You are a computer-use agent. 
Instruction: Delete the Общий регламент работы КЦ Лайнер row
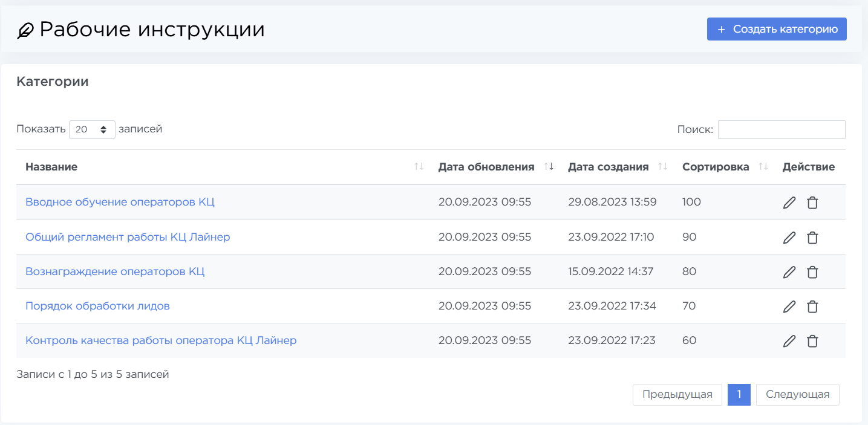point(812,238)
